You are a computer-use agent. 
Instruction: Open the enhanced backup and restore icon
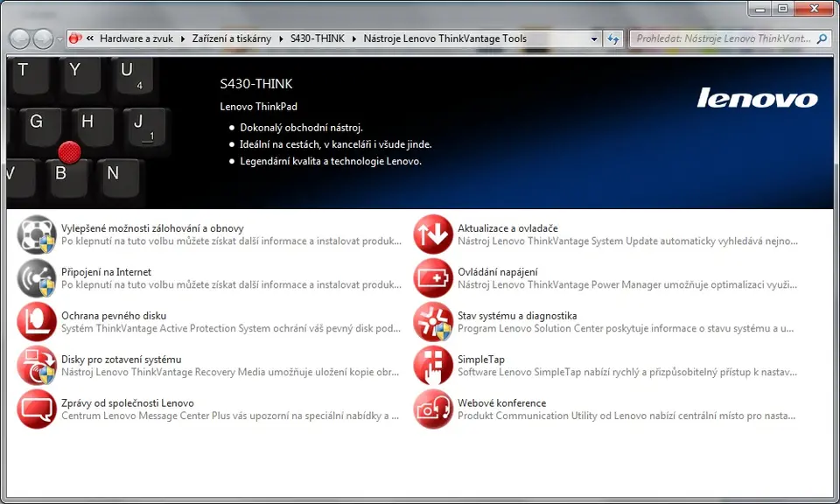pyautogui.click(x=37, y=234)
